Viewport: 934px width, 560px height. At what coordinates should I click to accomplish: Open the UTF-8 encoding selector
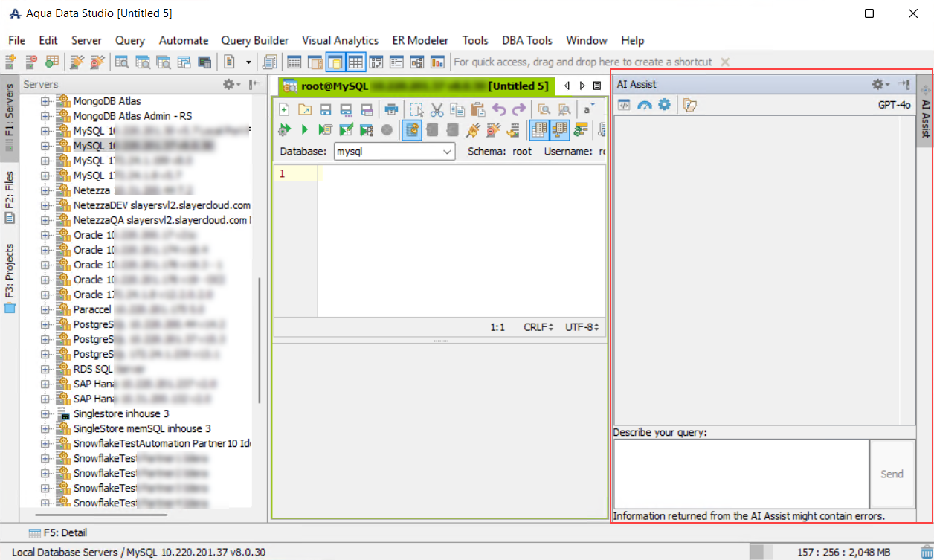pyautogui.click(x=582, y=327)
